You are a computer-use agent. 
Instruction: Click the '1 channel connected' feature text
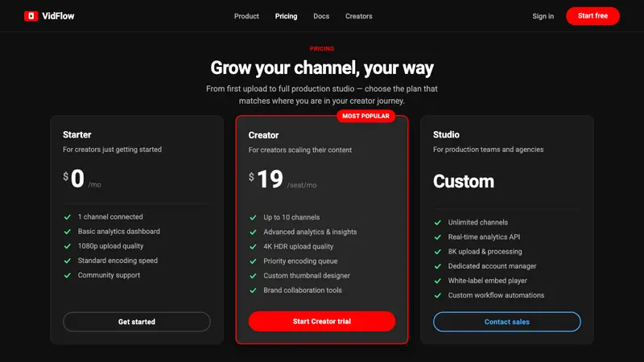click(110, 216)
